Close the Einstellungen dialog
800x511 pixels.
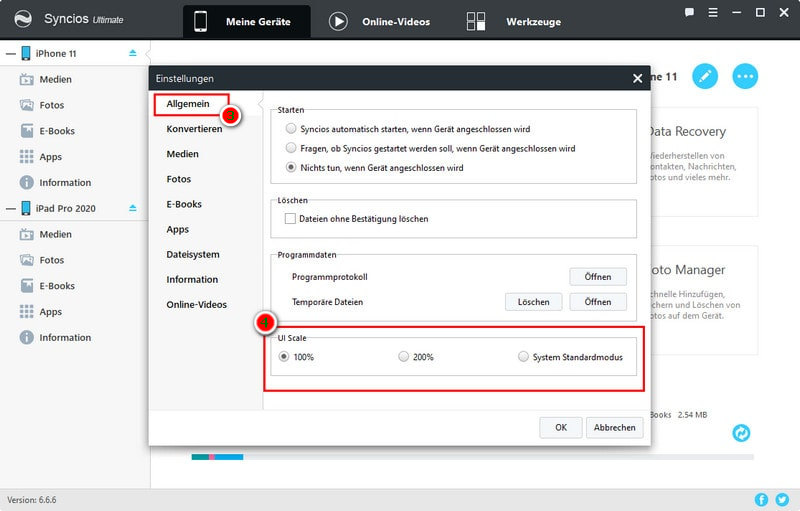637,78
